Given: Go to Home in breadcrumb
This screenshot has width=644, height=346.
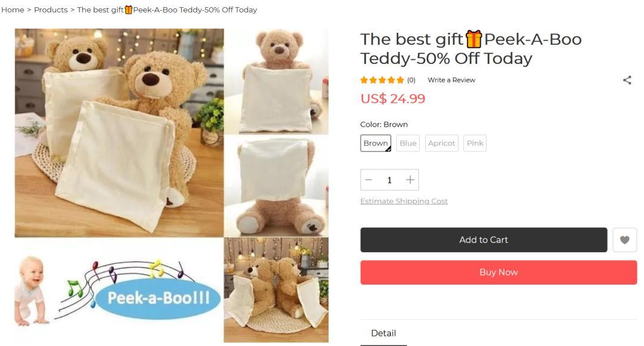Looking at the screenshot, I should coord(13,10).
